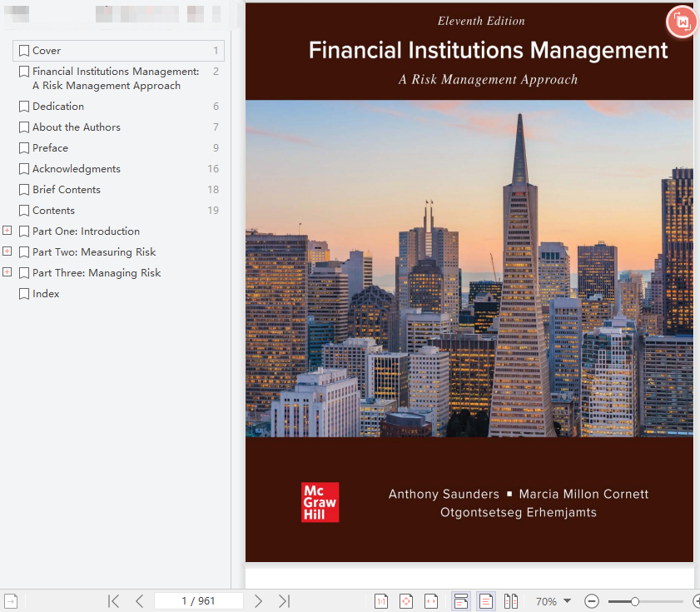Open the 70% zoom dropdown
This screenshot has width=700, height=612.
coord(568,601)
